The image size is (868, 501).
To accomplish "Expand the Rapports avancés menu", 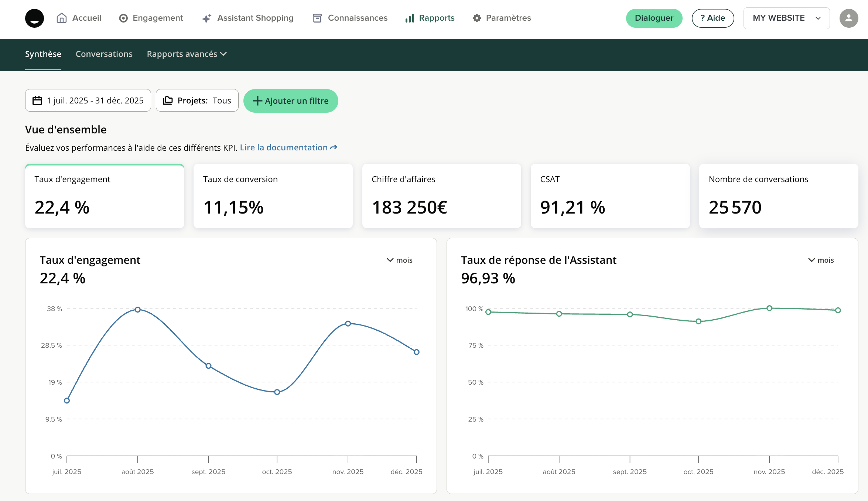I will [x=187, y=54].
